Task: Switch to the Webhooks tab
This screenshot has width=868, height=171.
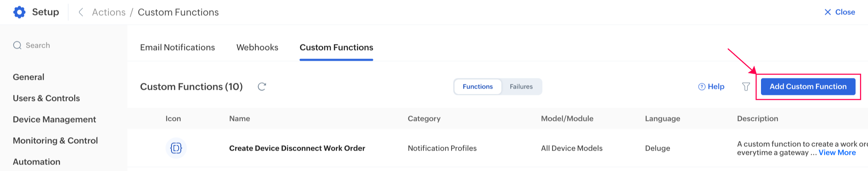Action: click(x=257, y=48)
